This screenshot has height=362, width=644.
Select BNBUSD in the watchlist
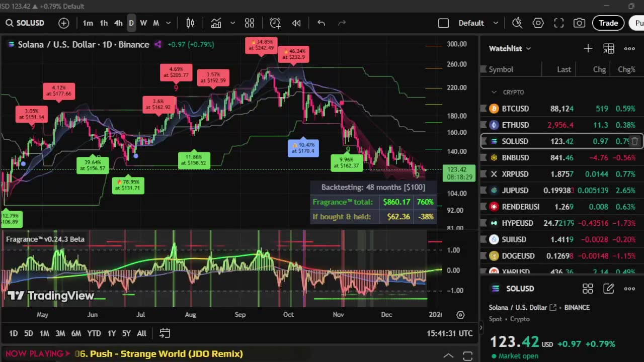[562, 157]
